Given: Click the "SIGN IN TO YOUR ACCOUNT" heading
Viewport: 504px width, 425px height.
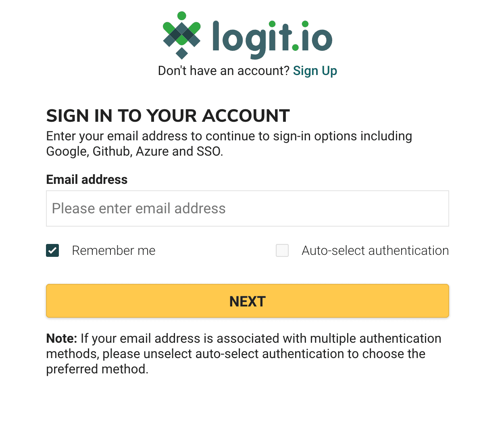Looking at the screenshot, I should 168,116.
